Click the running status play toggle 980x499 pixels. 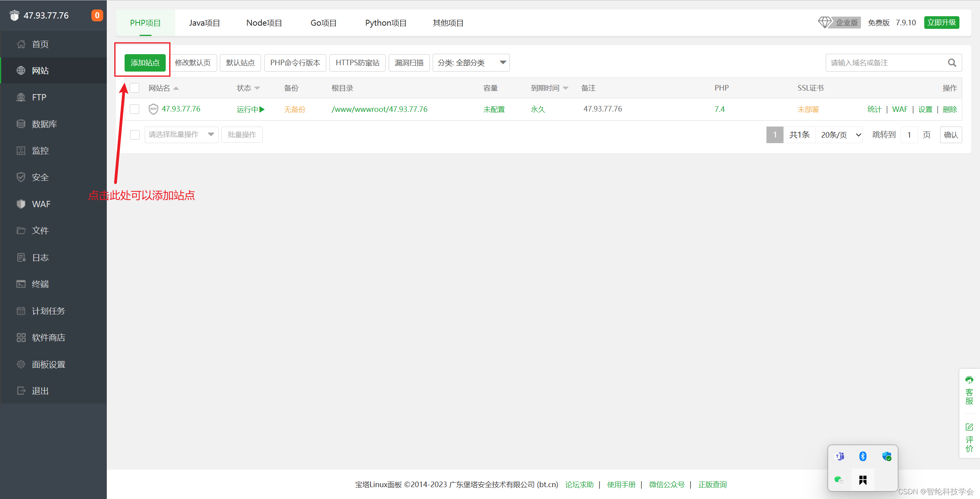(261, 110)
